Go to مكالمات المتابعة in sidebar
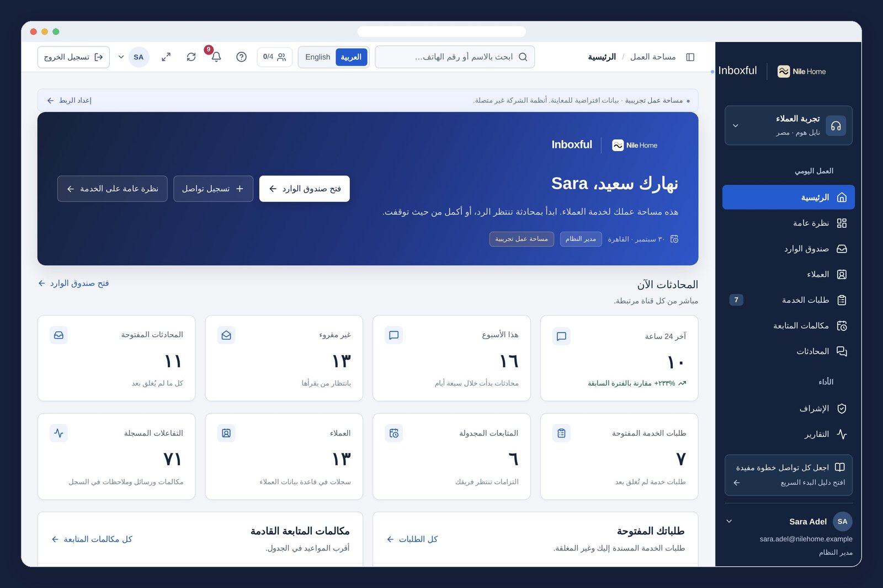 [x=788, y=325]
